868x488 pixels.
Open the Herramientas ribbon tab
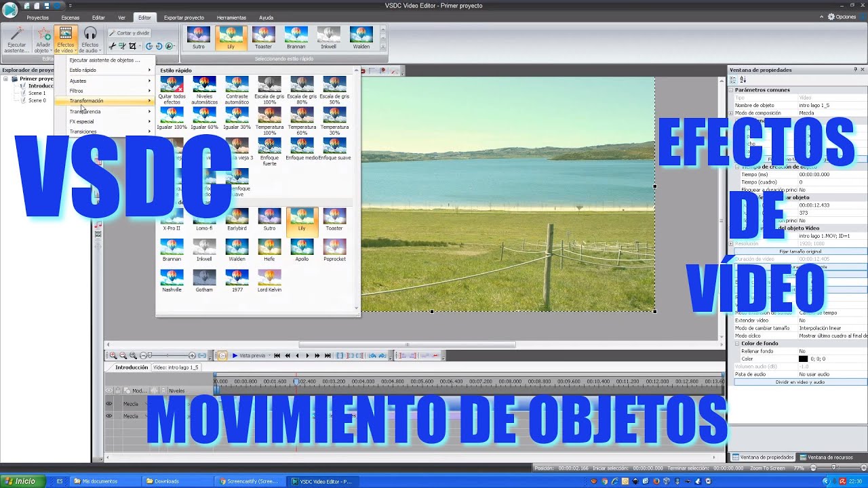[x=231, y=17]
